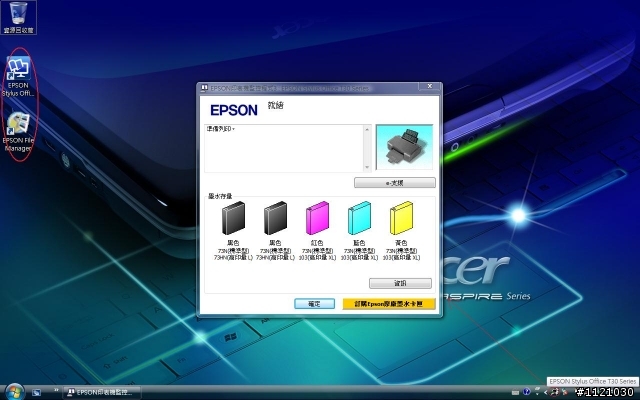
Task: Select the leftmost black ink cartridge icon
Action: (x=233, y=218)
